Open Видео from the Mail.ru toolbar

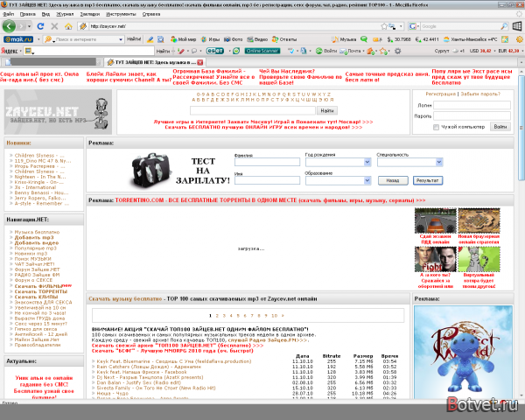[257, 39]
